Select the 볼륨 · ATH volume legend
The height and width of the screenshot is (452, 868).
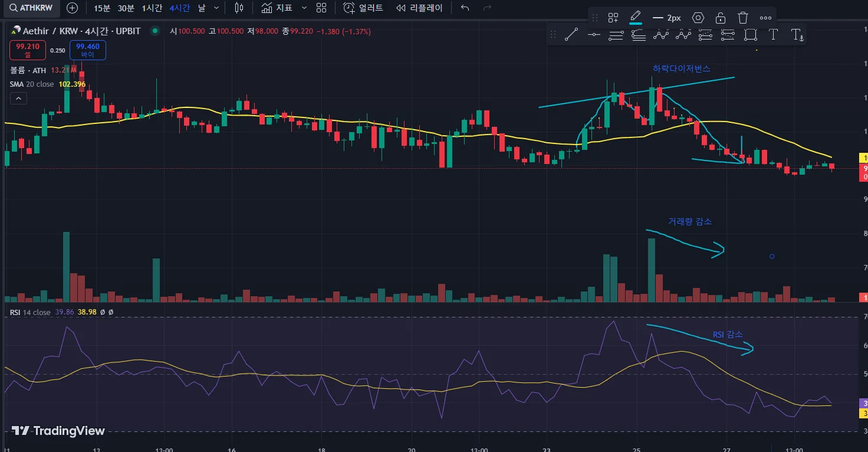pyautogui.click(x=28, y=70)
